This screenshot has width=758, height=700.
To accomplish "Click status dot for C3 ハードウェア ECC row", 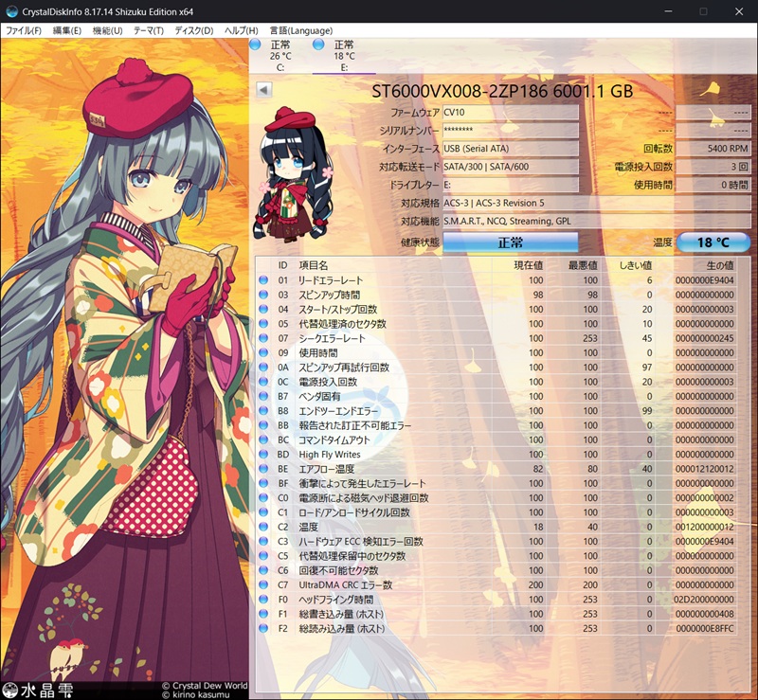I will coord(263,541).
